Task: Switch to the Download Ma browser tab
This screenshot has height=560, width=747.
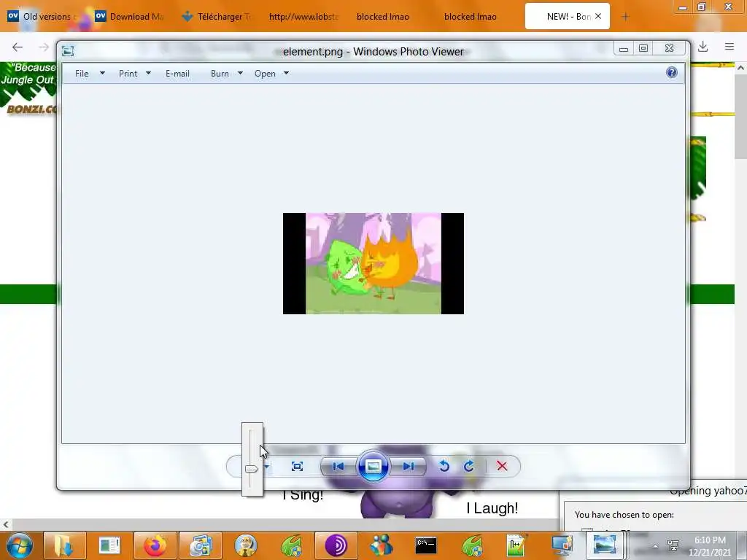Action: 130,17
